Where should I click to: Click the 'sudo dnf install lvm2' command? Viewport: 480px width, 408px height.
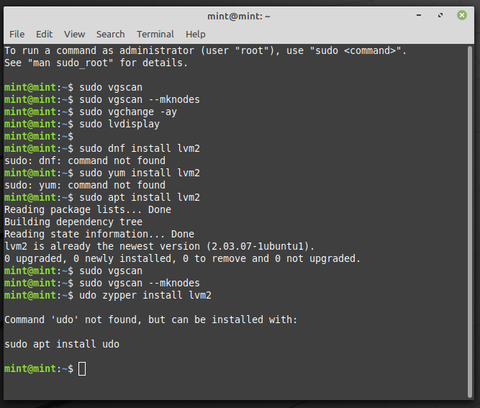pyautogui.click(x=139, y=148)
